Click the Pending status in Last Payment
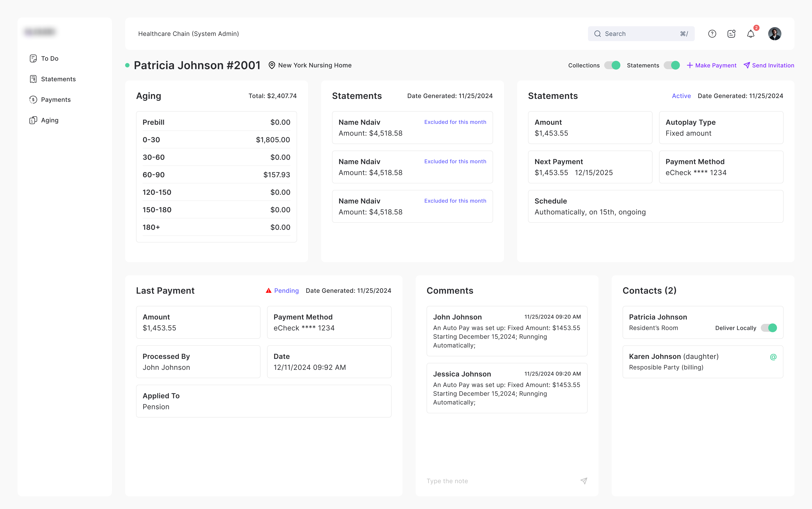Image resolution: width=812 pixels, height=509 pixels. point(286,291)
